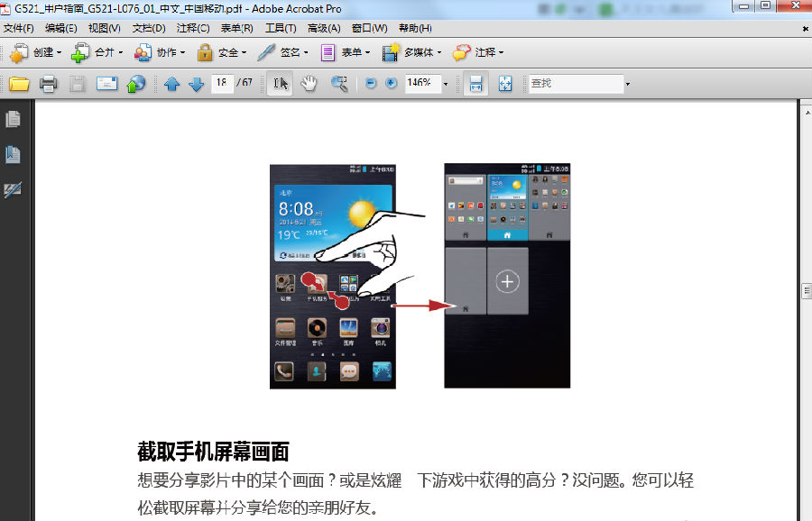Click the Fit Width toolbar icon

(476, 83)
